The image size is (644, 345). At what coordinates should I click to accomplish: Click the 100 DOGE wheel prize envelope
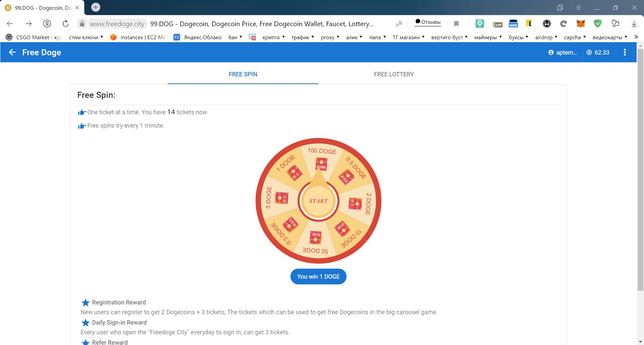point(321,164)
